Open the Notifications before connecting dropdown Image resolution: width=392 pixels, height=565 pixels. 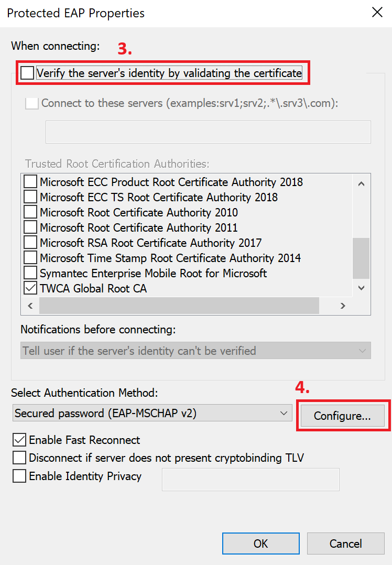[x=195, y=351]
